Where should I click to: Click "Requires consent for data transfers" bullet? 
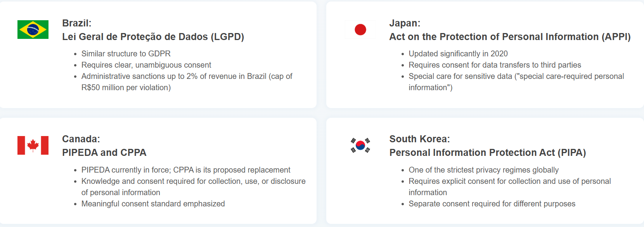click(495, 65)
